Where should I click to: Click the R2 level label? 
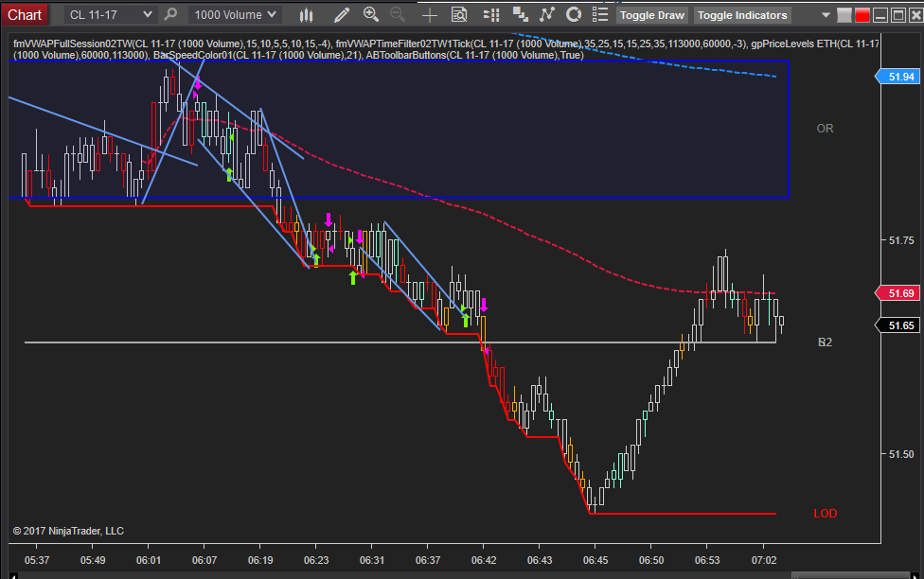(x=825, y=342)
